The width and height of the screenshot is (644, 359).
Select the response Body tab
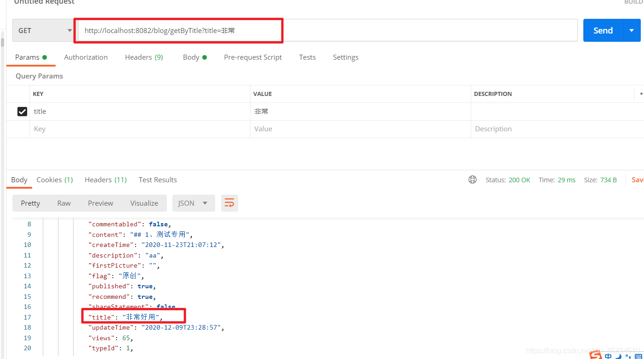[x=19, y=180]
